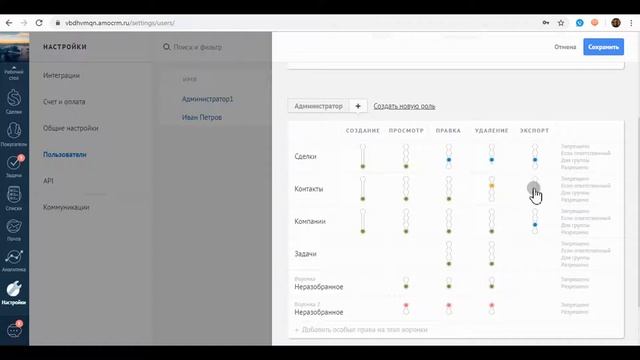640x360 pixels.
Task: Open Счет и оплата settings item
Action: (x=64, y=102)
